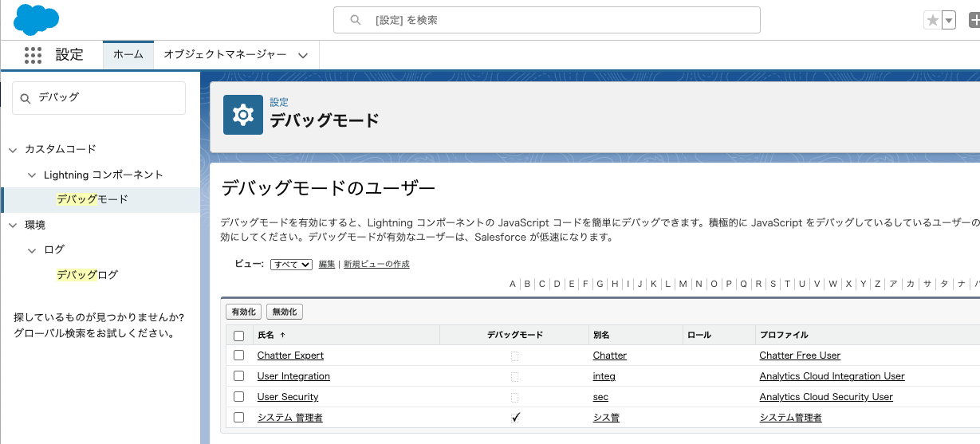Click the 有効化 button

[x=243, y=312]
